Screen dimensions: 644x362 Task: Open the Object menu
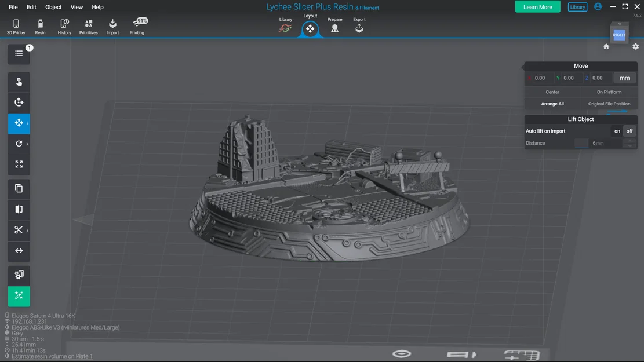[53, 7]
